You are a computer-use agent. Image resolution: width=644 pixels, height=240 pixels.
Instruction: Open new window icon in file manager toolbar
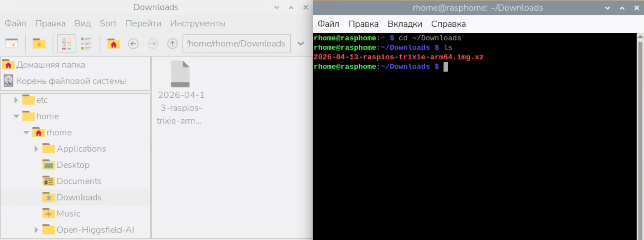(12, 44)
